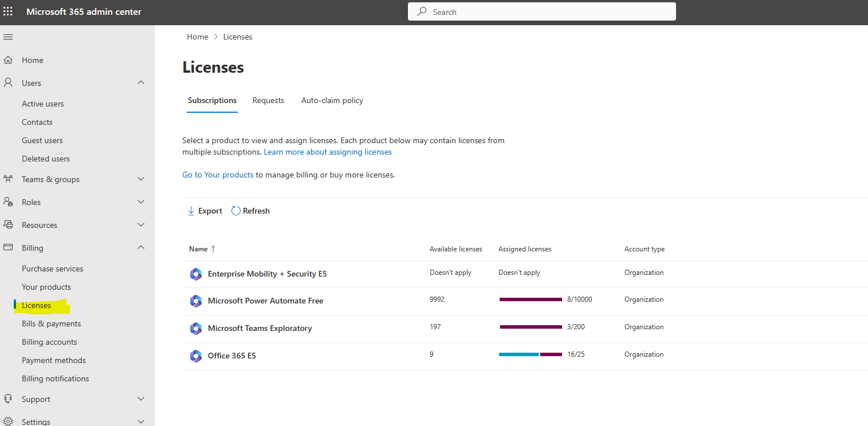The width and height of the screenshot is (868, 426).
Task: Click the Users person icon in sidebar
Action: 8,82
